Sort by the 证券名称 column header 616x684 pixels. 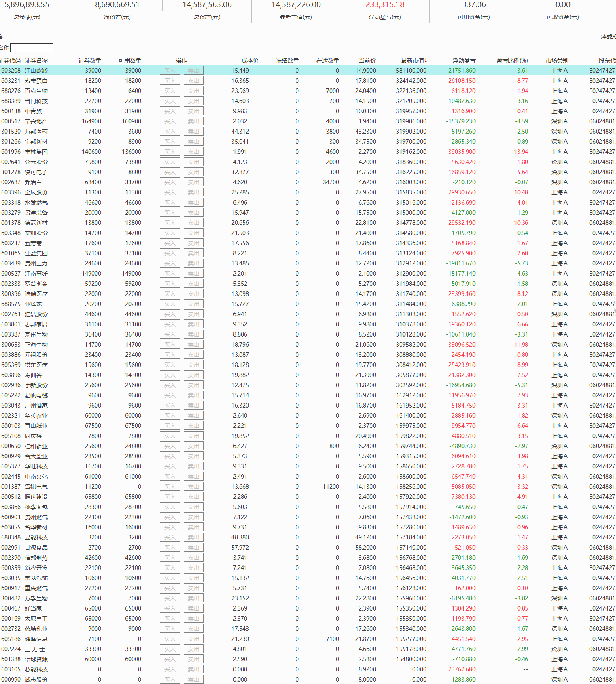36,60
